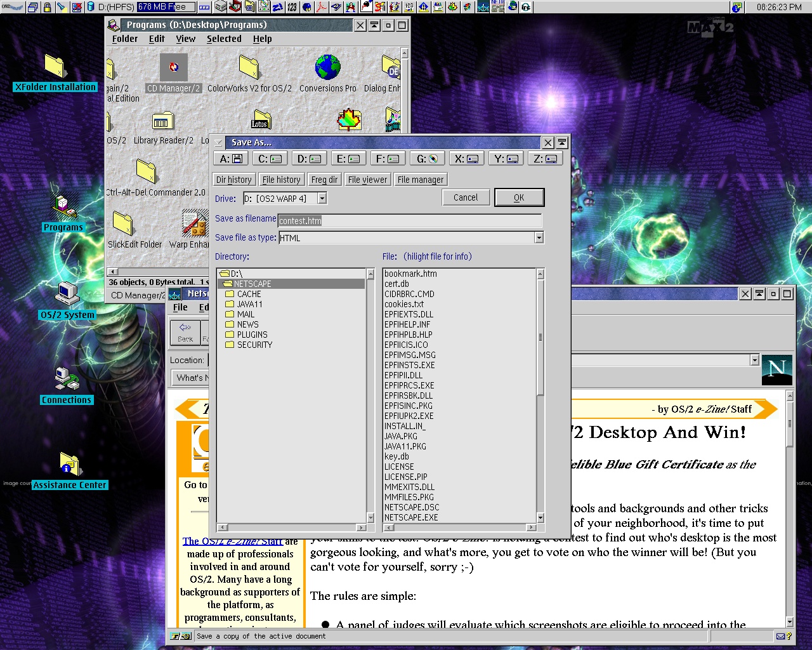Select cookies.txt in the File list
This screenshot has height=650, width=812.
pos(404,304)
